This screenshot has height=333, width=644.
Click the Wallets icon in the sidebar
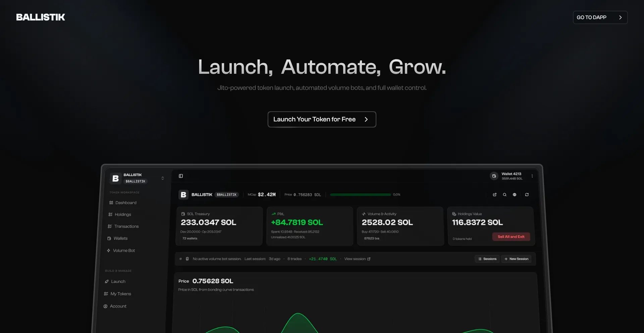[109, 238]
